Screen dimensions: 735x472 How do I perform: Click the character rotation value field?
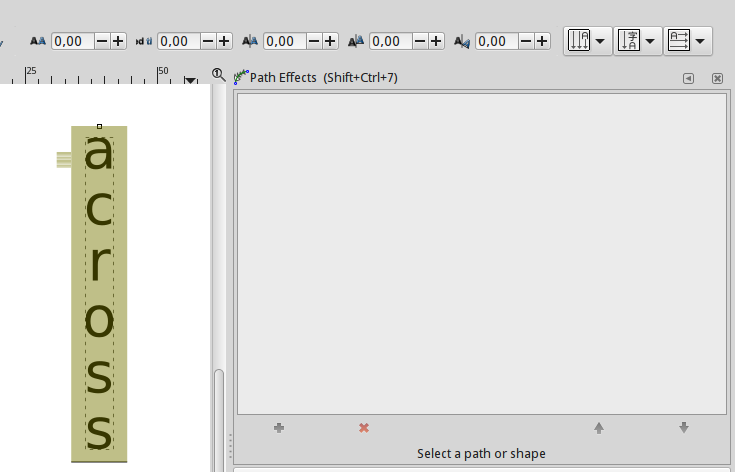[x=497, y=41]
